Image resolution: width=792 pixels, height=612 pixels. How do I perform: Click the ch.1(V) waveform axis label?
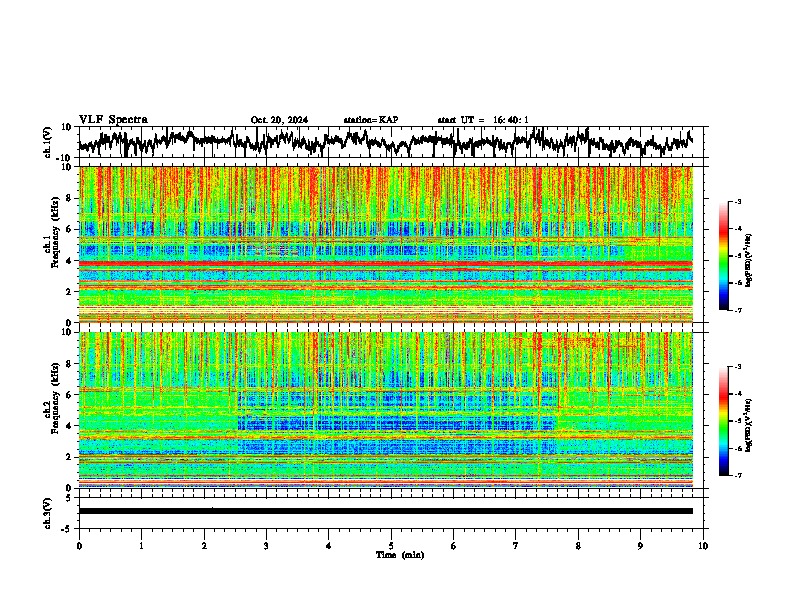(x=48, y=142)
